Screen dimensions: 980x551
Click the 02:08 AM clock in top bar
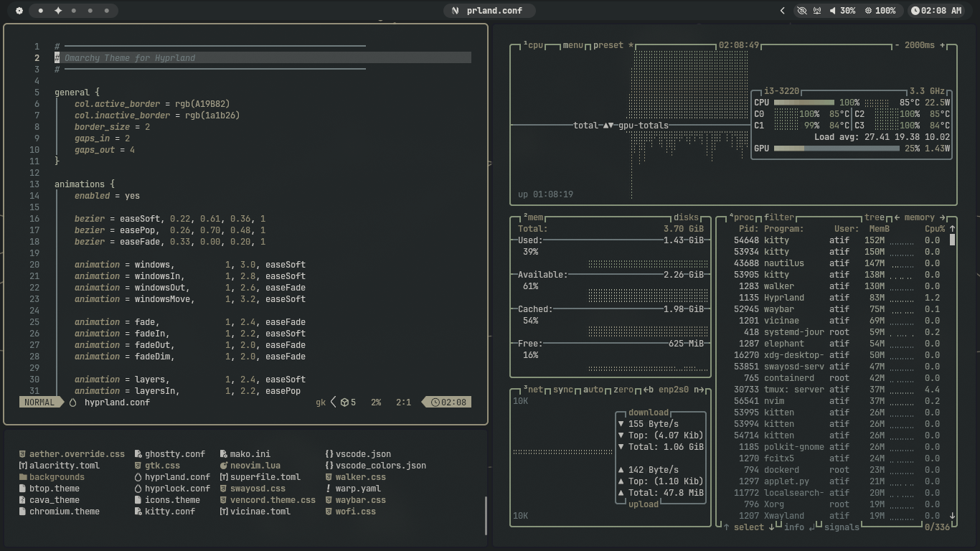pos(936,11)
